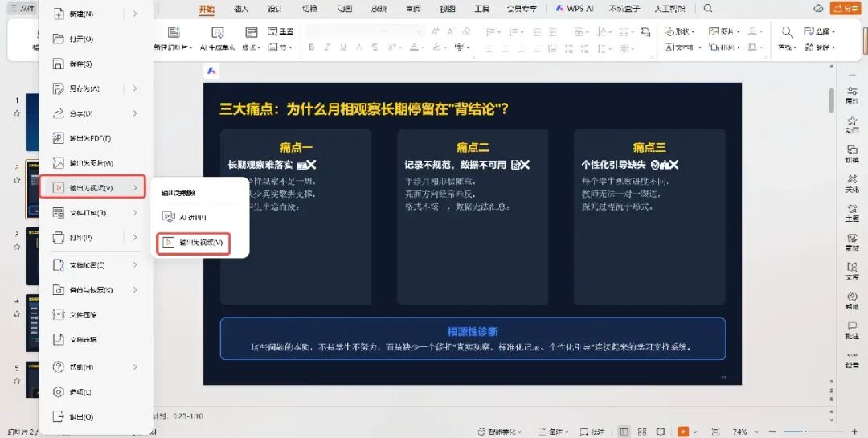Expand the Save As (另存为) submenu arrow
The width and height of the screenshot is (868, 438).
coord(135,88)
